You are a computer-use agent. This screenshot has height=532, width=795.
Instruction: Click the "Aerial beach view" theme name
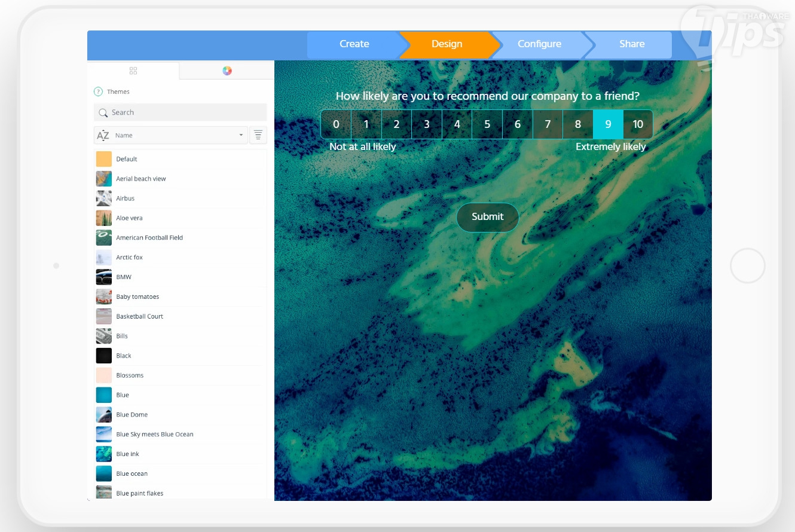pyautogui.click(x=141, y=179)
